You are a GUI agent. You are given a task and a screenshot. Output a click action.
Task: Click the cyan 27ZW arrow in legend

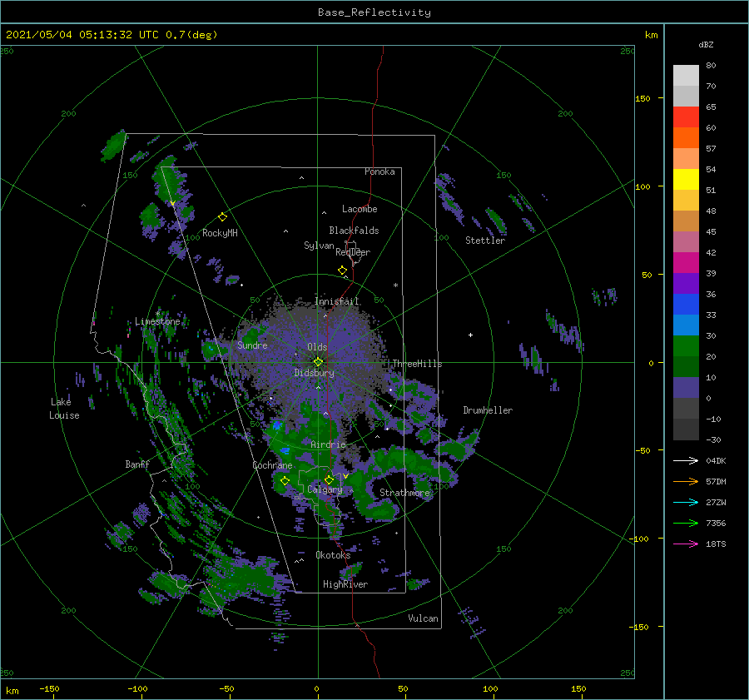686,503
